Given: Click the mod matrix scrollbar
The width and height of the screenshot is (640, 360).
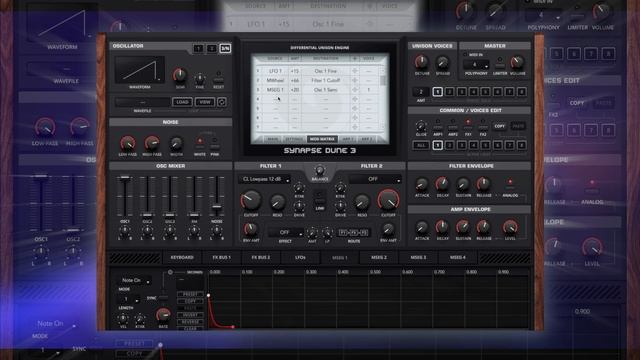Looking at the screenshot, I should pyautogui.click(x=383, y=80).
